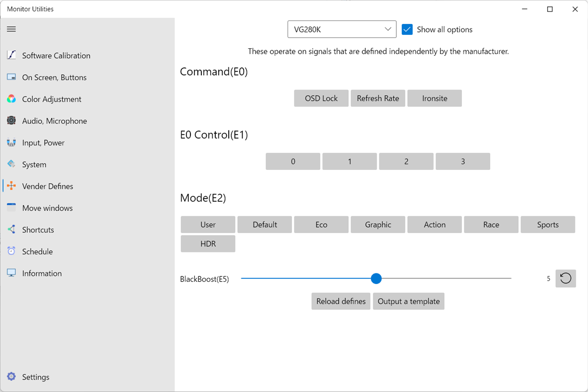This screenshot has width=588, height=392.
Task: Open the Shortcuts icon in sidebar
Action: (11, 230)
